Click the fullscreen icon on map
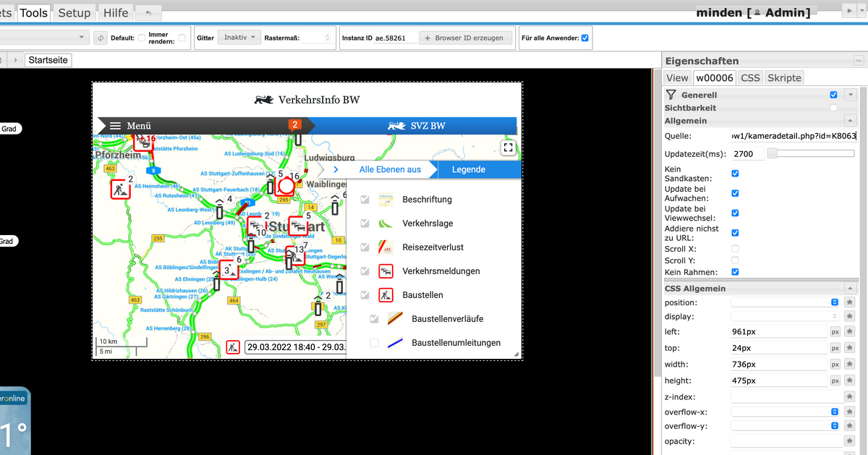This screenshot has width=868, height=455. click(508, 148)
